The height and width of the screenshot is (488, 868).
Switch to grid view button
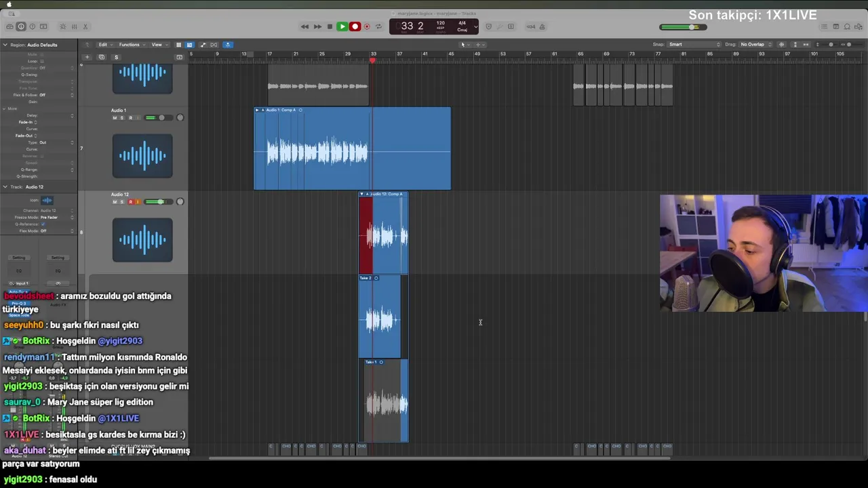click(178, 45)
